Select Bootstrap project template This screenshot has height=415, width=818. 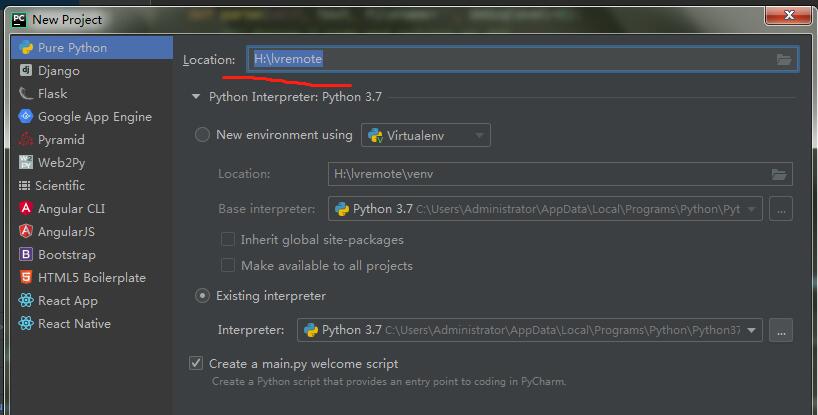point(92,254)
